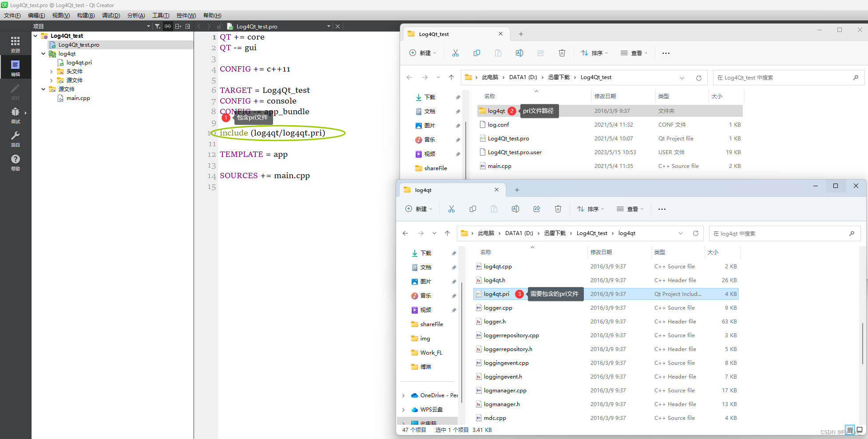The image size is (868, 439).
Task: Open the 工具(T) menu
Action: 161,16
